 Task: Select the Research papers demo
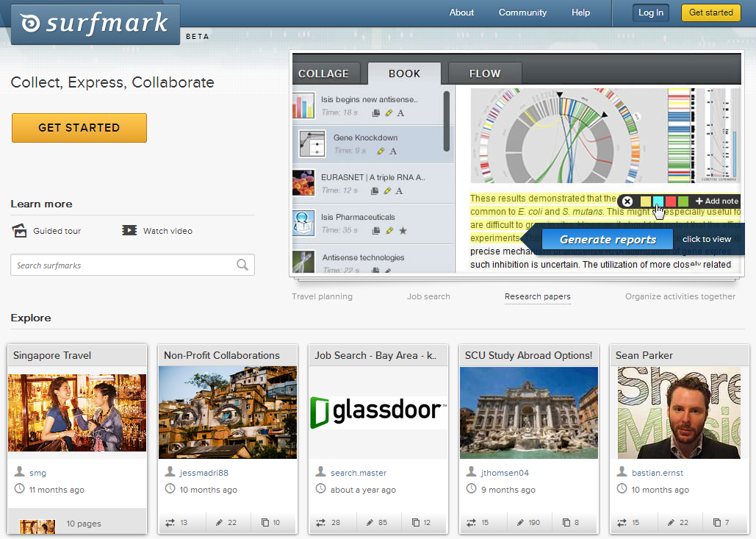coord(538,296)
